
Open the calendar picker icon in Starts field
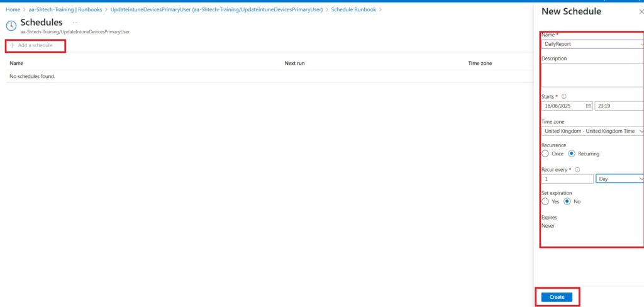587,106
